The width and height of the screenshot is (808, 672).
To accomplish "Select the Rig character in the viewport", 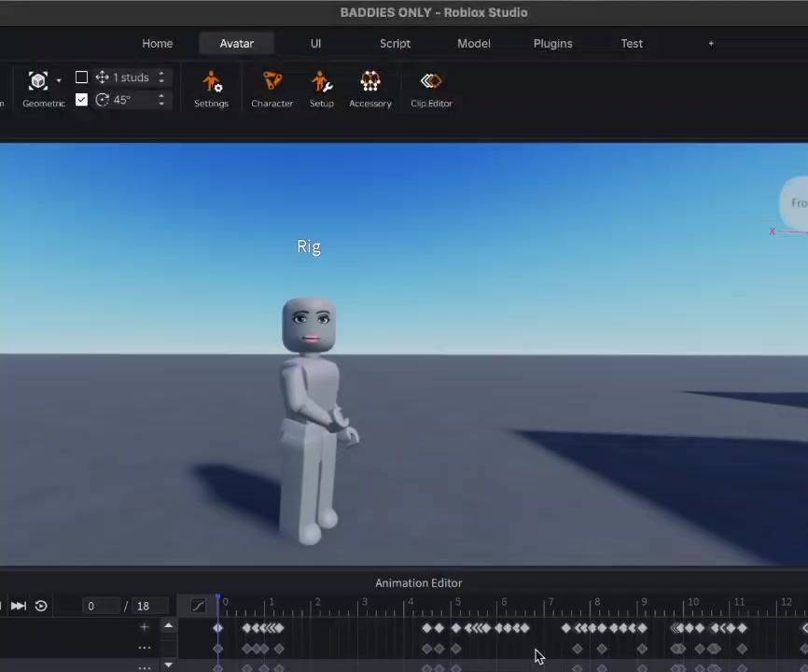I will (x=312, y=420).
